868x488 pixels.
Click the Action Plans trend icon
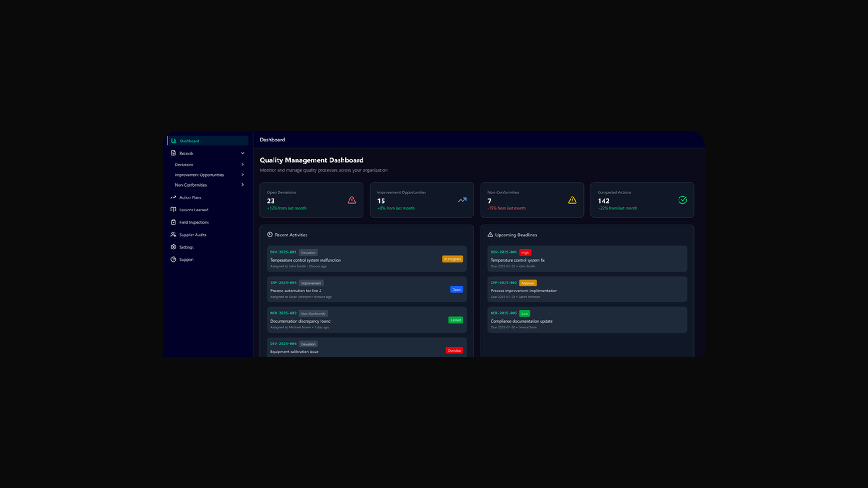click(174, 197)
